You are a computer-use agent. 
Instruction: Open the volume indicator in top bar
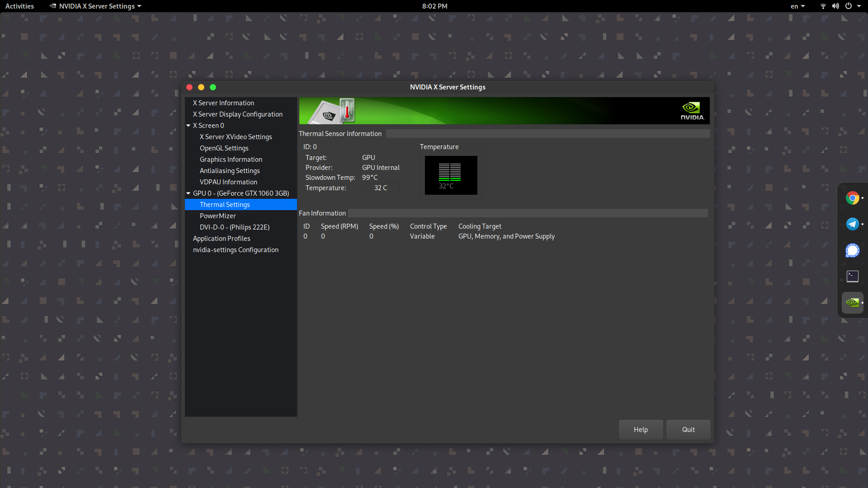(x=835, y=6)
